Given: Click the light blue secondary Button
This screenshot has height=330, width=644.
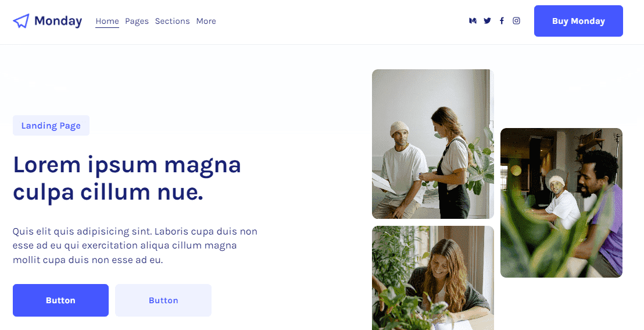Looking at the screenshot, I should [163, 300].
